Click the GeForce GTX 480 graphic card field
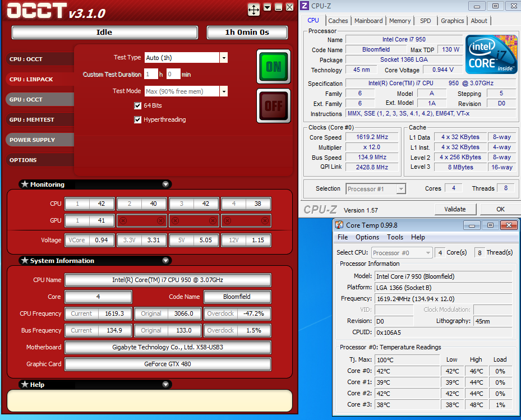 coord(168,364)
